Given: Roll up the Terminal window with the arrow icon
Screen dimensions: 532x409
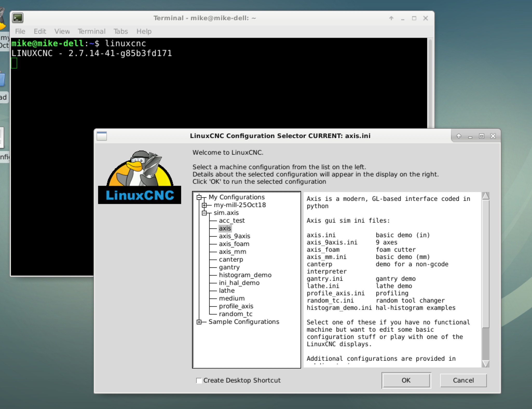Looking at the screenshot, I should (391, 18).
